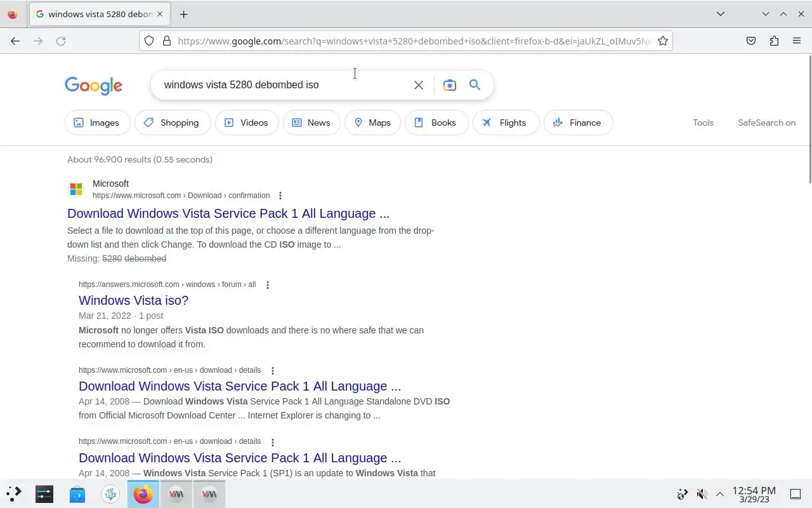Search by image camera icon
812x508 pixels.
(x=450, y=85)
